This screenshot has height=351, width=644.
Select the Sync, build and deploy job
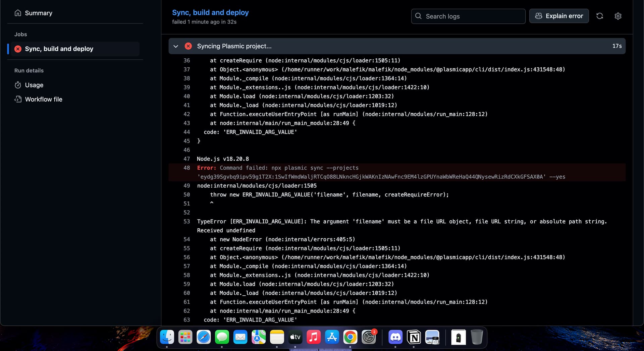coord(59,49)
